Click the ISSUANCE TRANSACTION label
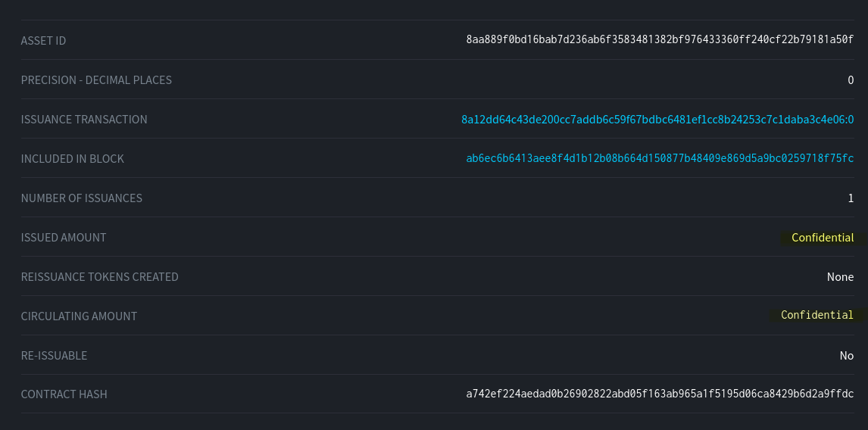This screenshot has height=430, width=868. (84, 120)
